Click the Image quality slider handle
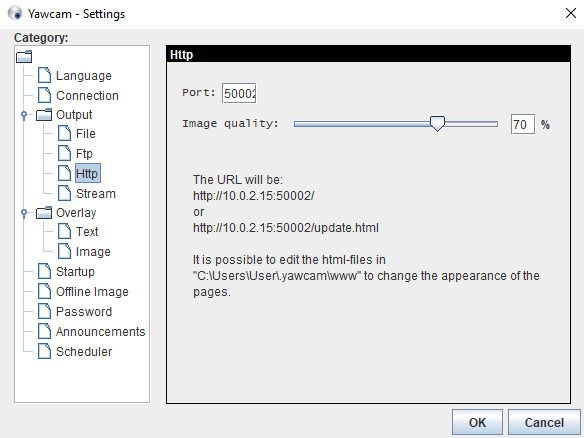Image resolution: width=584 pixels, height=438 pixels. pyautogui.click(x=437, y=123)
